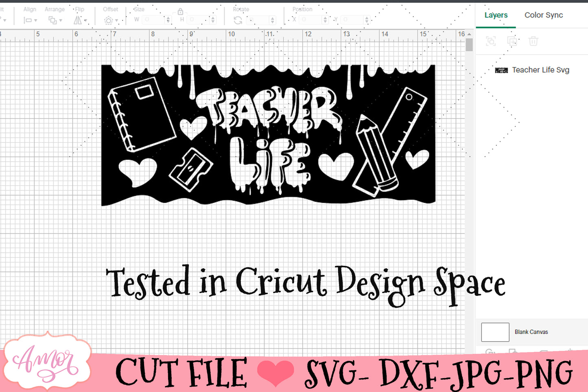Click the Width size input field
This screenshot has height=392, width=588.
coord(152,20)
